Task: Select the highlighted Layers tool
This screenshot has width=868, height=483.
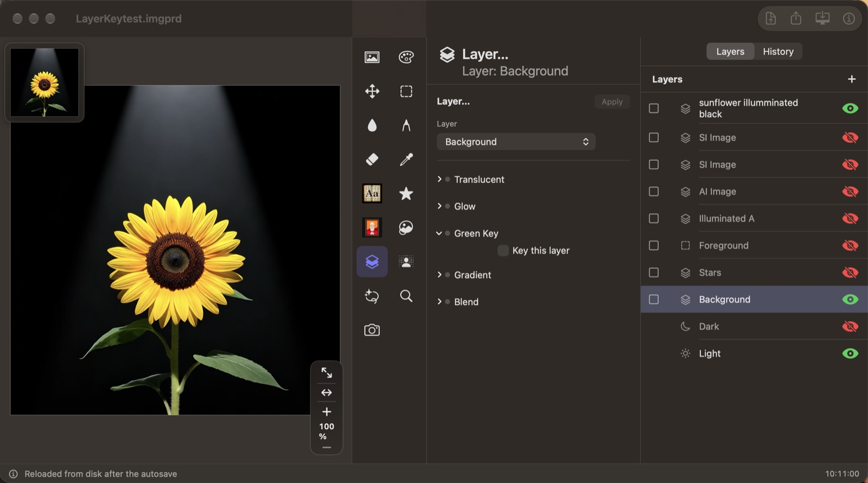Action: [x=372, y=262]
